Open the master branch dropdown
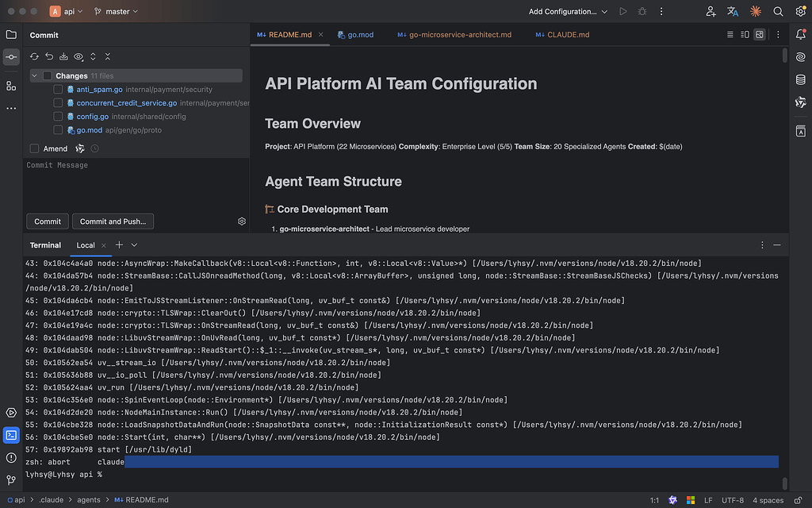 (116, 11)
